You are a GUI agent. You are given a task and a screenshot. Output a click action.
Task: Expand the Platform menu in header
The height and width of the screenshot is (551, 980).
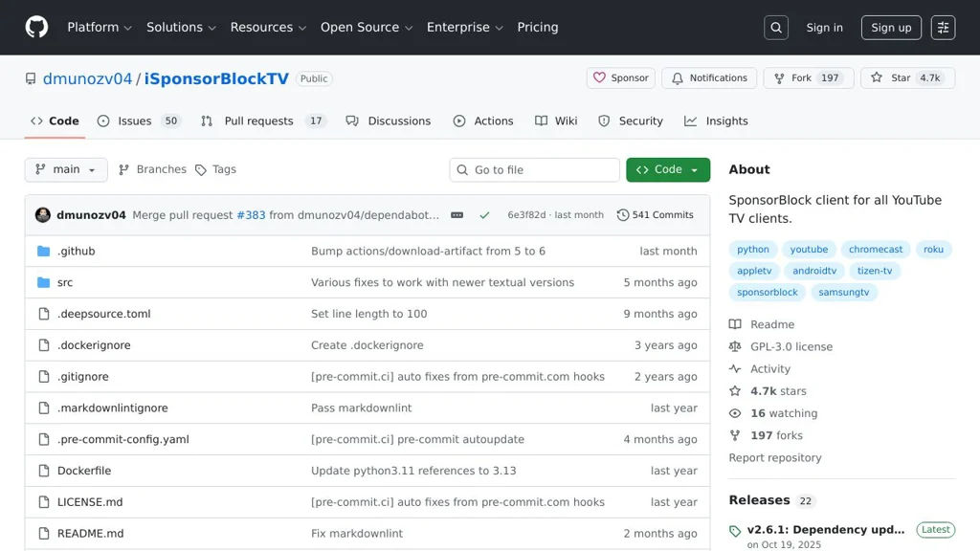coord(100,28)
